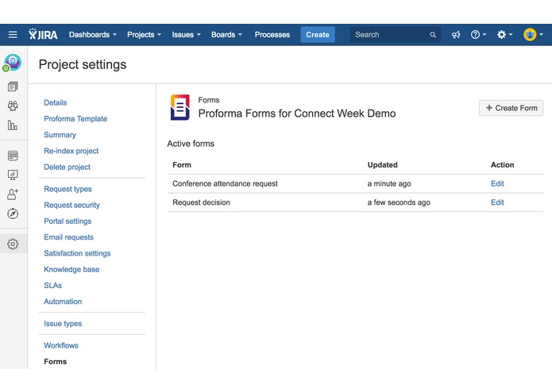The width and height of the screenshot is (552, 392).
Task: Select the Request decision form name
Action: 201,202
